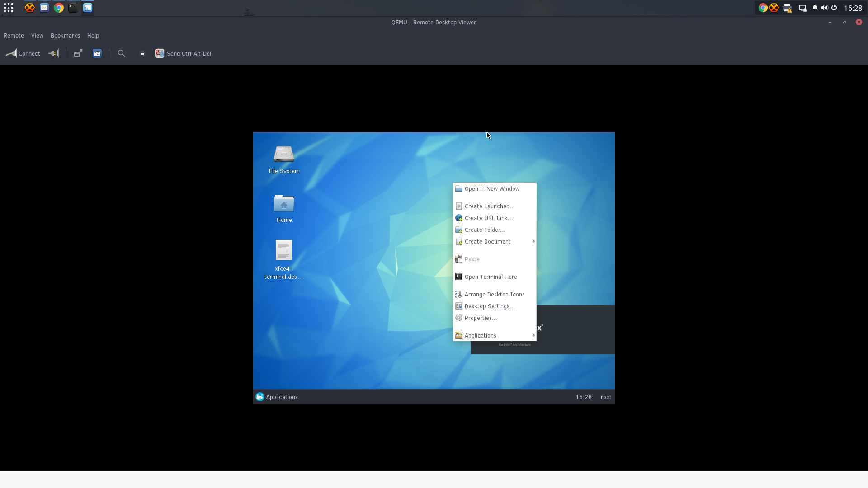
Task: Choose Create Launcher... in context menu
Action: (x=495, y=206)
